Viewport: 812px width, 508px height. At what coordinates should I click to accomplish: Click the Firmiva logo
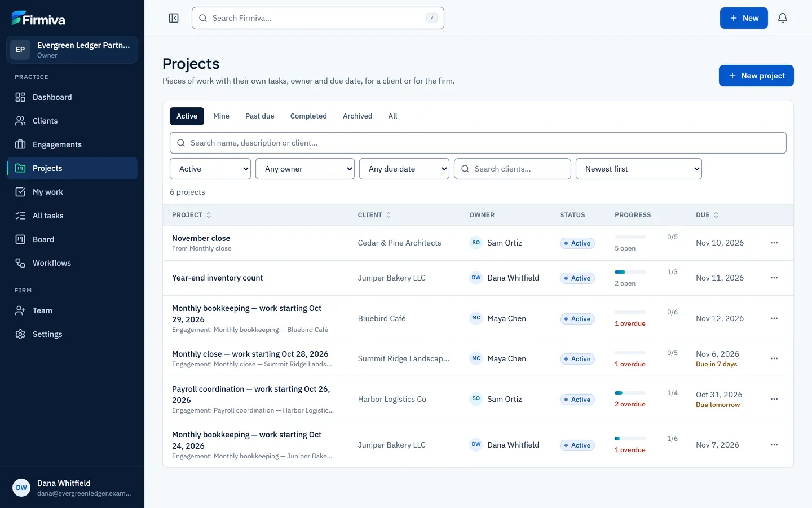click(x=38, y=19)
